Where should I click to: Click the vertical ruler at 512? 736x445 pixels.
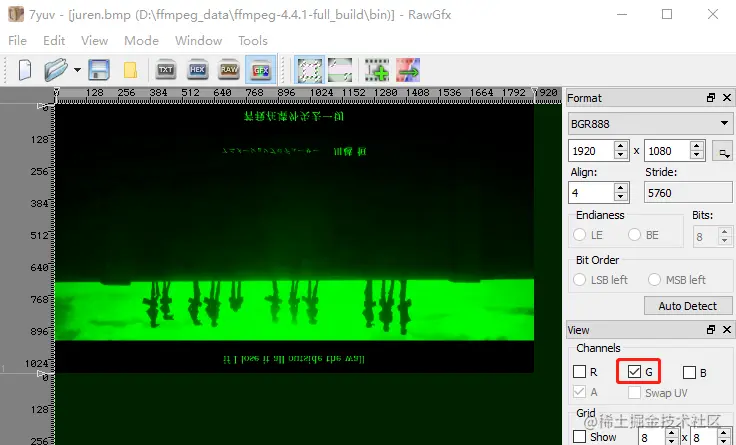point(39,235)
